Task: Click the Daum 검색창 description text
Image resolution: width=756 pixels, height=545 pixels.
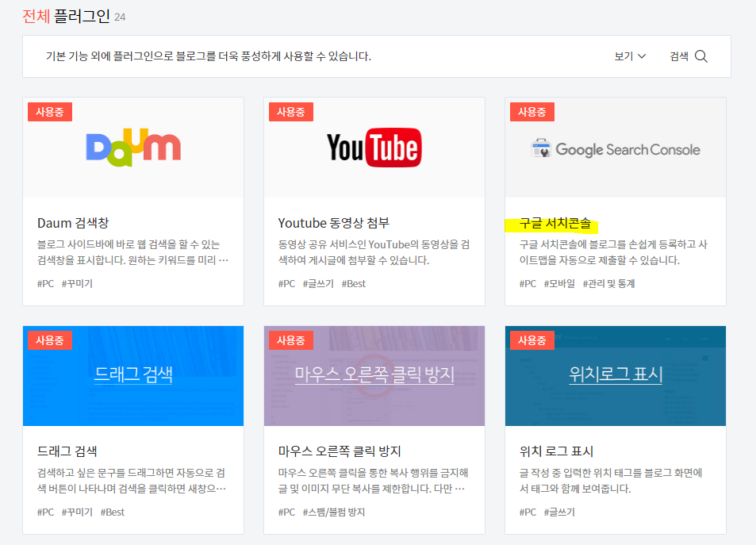Action: pos(132,252)
